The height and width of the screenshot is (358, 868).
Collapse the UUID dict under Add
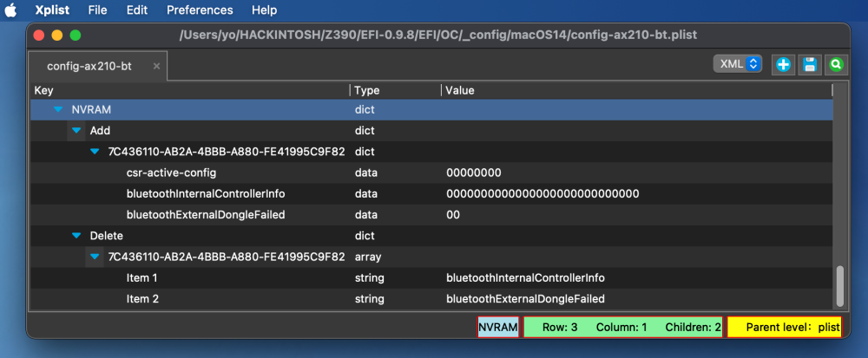click(x=95, y=152)
